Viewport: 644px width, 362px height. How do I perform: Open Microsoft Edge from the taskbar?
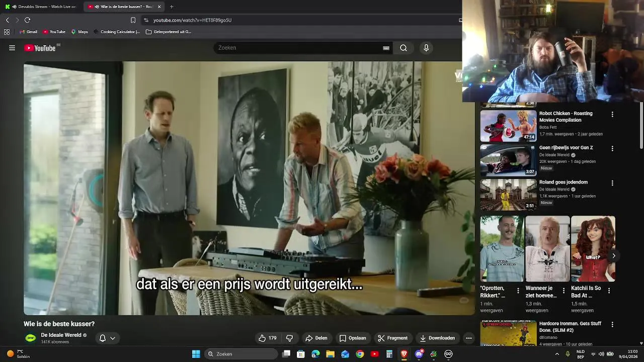tap(315, 354)
